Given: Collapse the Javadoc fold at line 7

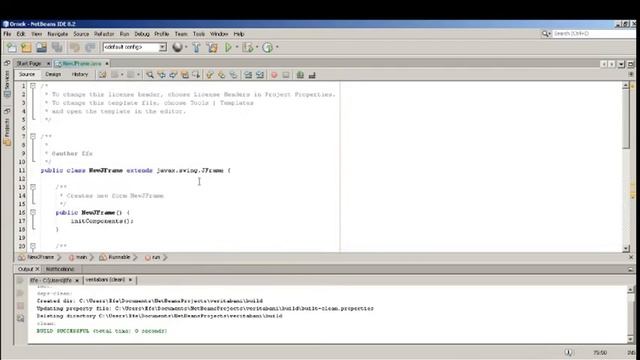Looking at the screenshot, I should [33, 136].
